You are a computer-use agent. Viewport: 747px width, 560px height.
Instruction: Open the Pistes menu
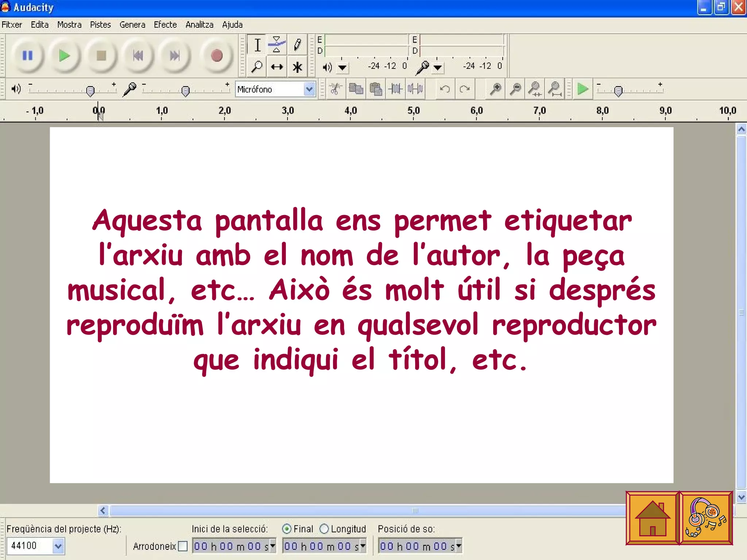[x=100, y=24]
